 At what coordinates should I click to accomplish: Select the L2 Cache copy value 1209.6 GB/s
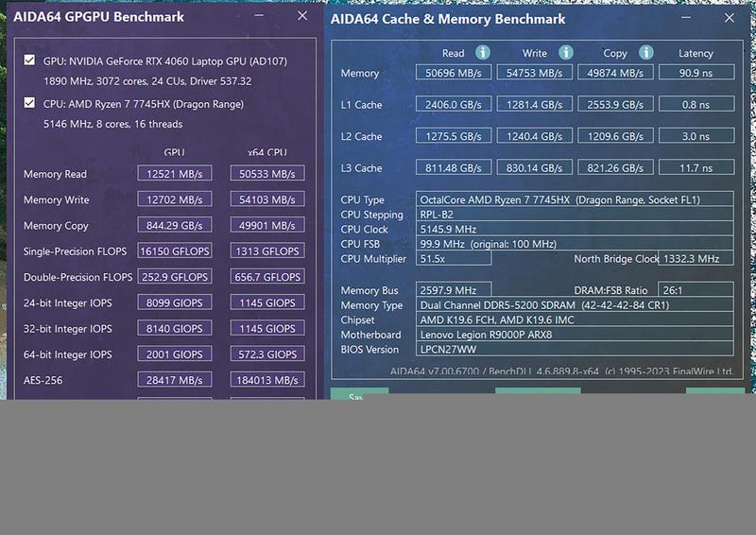(x=615, y=136)
